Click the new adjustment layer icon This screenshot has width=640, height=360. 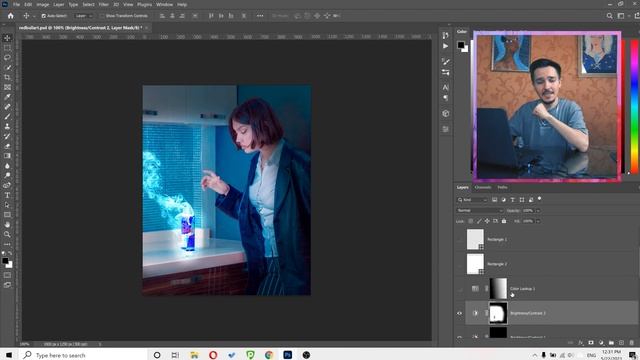click(601, 342)
